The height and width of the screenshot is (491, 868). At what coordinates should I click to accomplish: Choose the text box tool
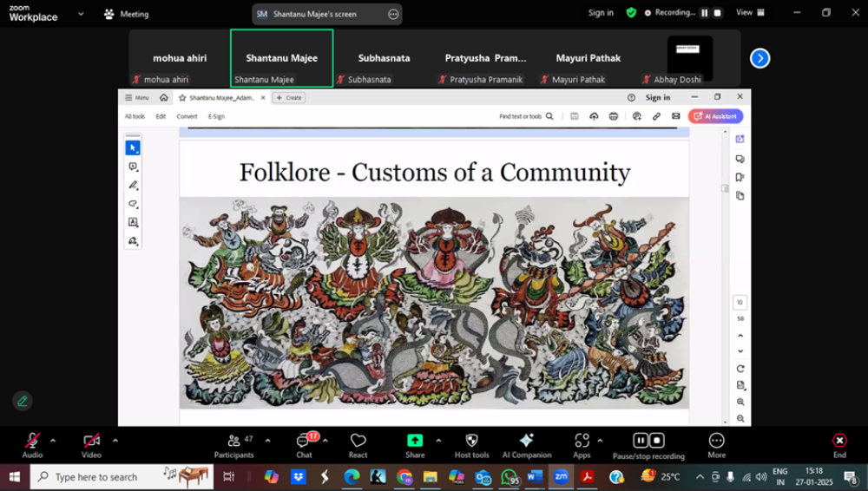point(133,222)
